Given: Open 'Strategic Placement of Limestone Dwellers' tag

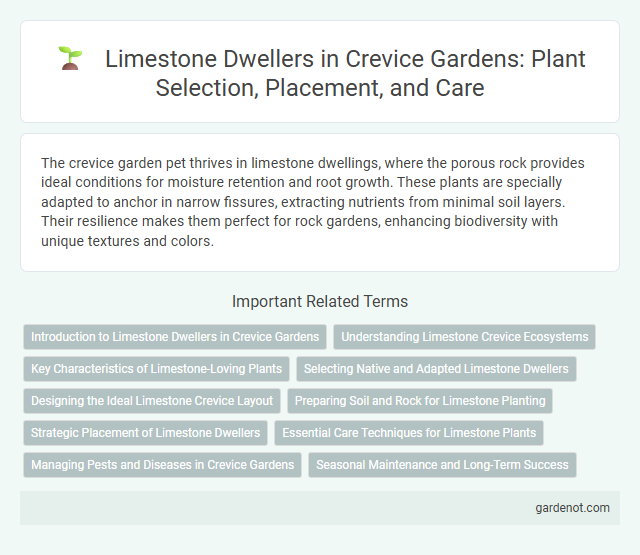Looking at the screenshot, I should tap(145, 433).
